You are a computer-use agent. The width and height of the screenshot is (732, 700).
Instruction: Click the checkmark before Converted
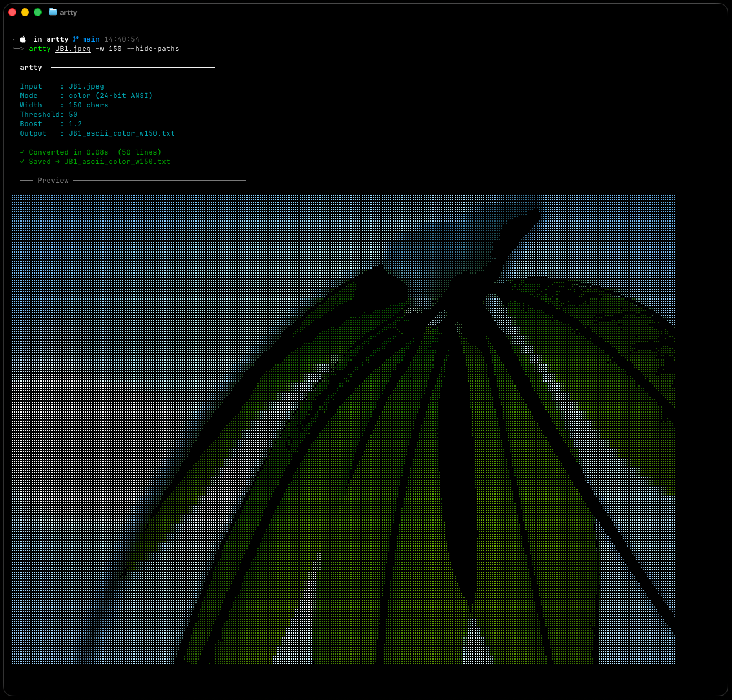coord(22,152)
